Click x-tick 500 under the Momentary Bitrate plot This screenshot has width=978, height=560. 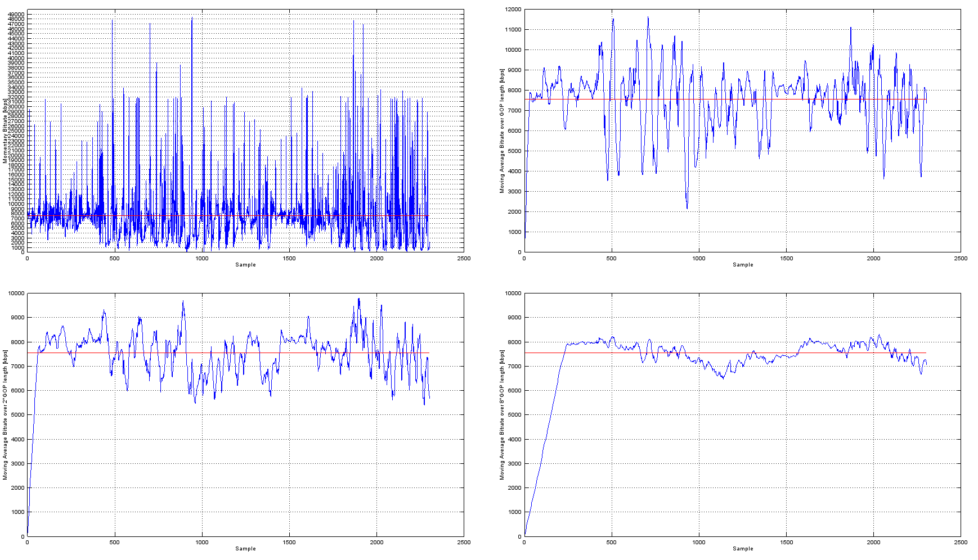(114, 259)
